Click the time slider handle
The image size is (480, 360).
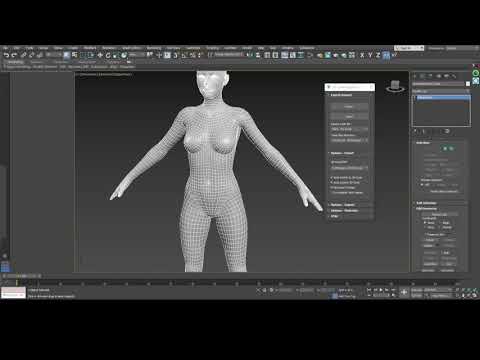[22, 276]
